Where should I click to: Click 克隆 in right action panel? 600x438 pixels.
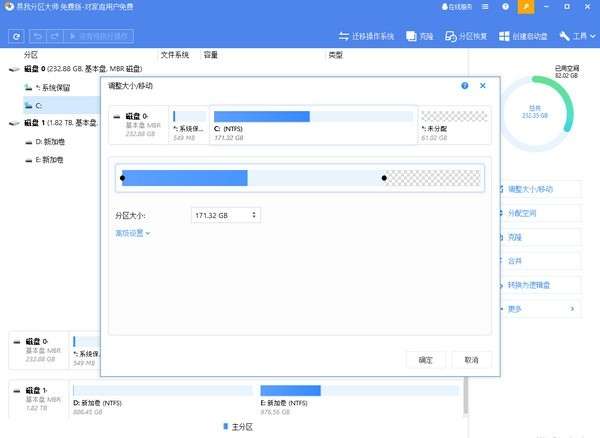(x=540, y=237)
